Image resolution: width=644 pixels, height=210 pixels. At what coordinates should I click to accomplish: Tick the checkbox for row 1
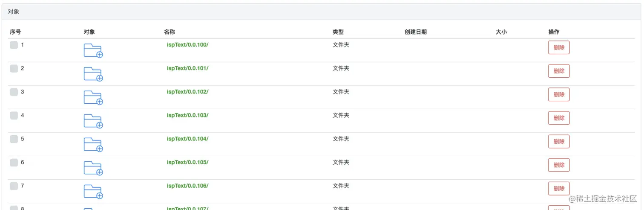(x=14, y=45)
